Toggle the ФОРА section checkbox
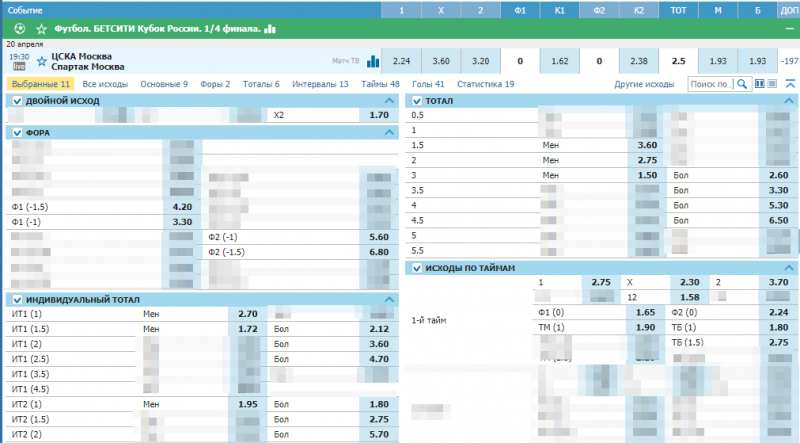The width and height of the screenshot is (800, 443). [x=16, y=132]
